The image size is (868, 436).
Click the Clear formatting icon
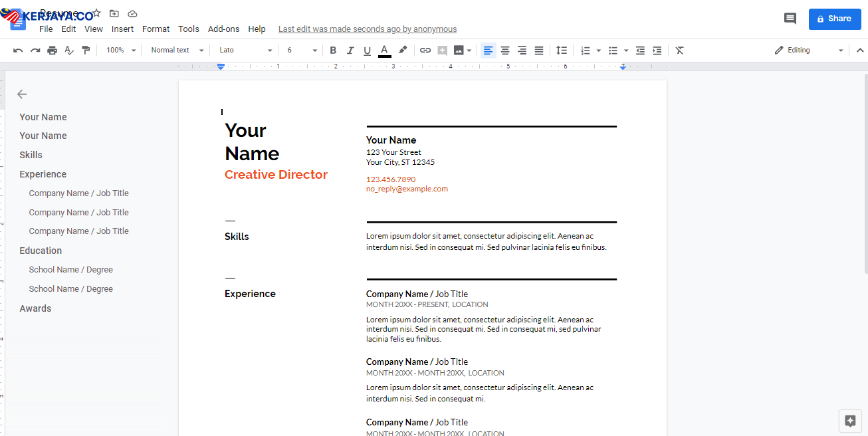coord(679,51)
